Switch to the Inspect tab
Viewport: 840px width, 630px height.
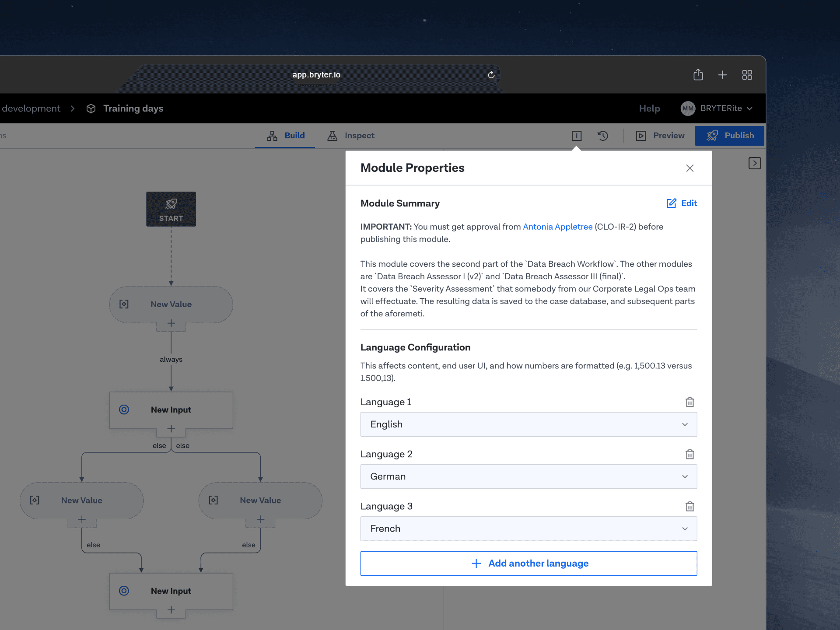click(x=351, y=136)
